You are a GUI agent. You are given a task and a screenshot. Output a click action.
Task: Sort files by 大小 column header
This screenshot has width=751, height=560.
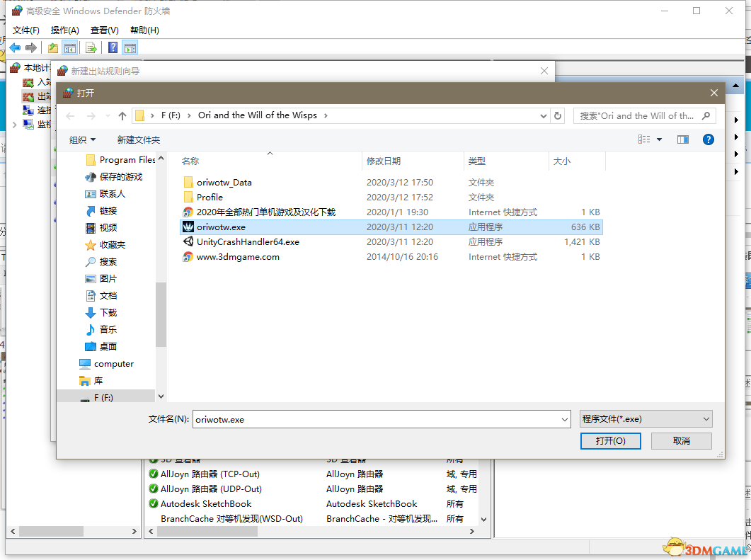[577, 161]
